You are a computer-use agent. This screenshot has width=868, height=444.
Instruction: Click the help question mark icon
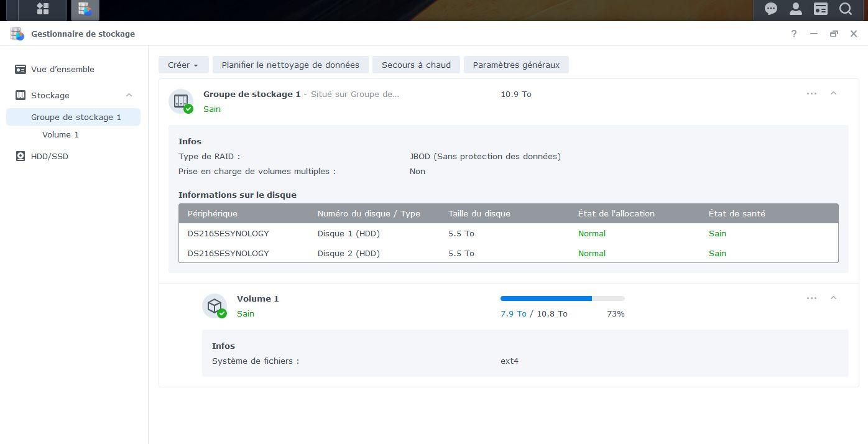point(794,34)
